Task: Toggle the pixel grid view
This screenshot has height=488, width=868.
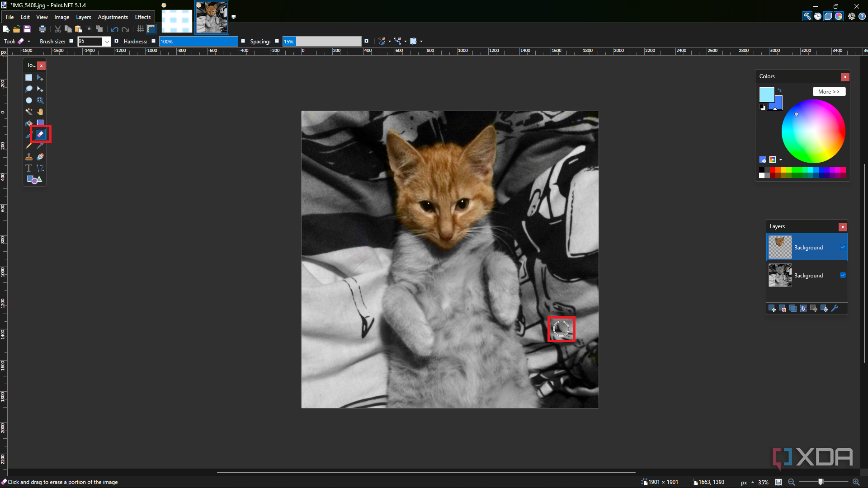Action: pos(140,29)
